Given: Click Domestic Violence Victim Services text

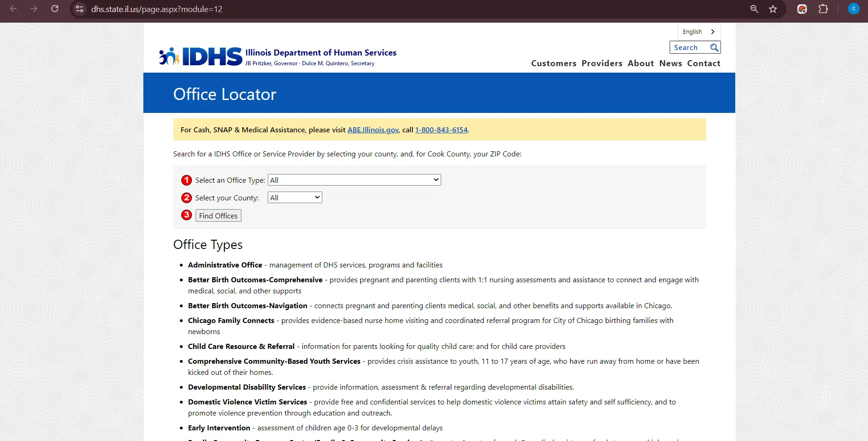Looking at the screenshot, I should [247, 402].
